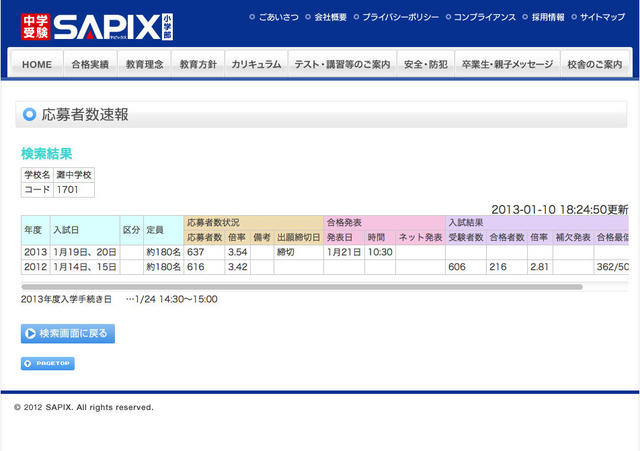The height and width of the screenshot is (451, 640).
Task: Click the 応募者数状況 group header
Action: (x=254, y=223)
